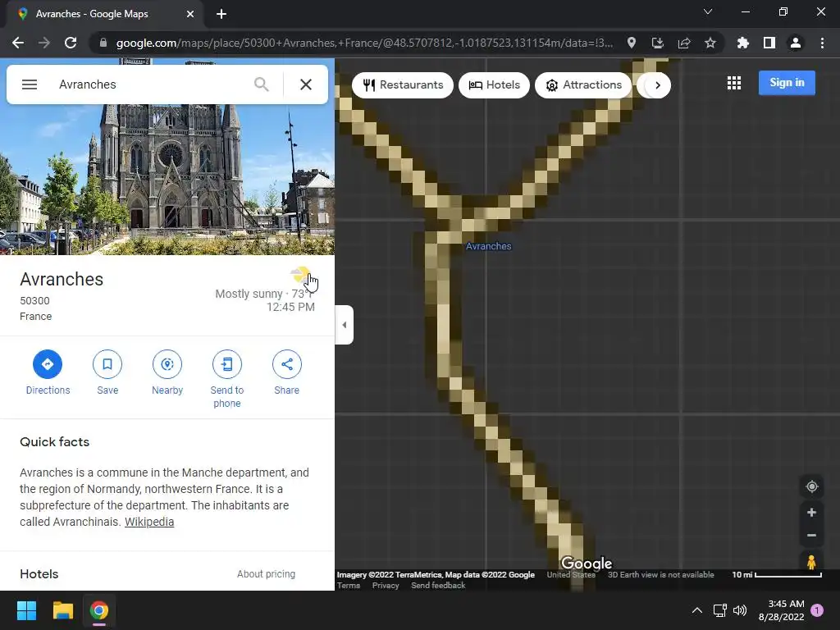Filter map by Attractions
840x630 pixels.
(x=583, y=85)
